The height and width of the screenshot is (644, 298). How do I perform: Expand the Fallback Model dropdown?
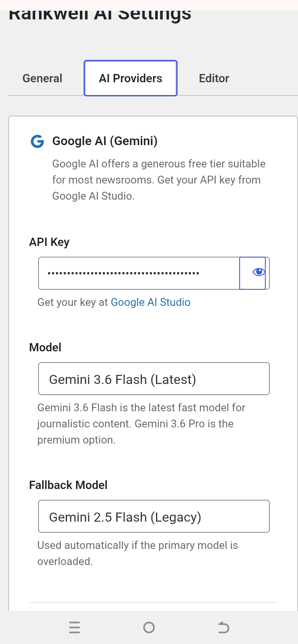[154, 516]
